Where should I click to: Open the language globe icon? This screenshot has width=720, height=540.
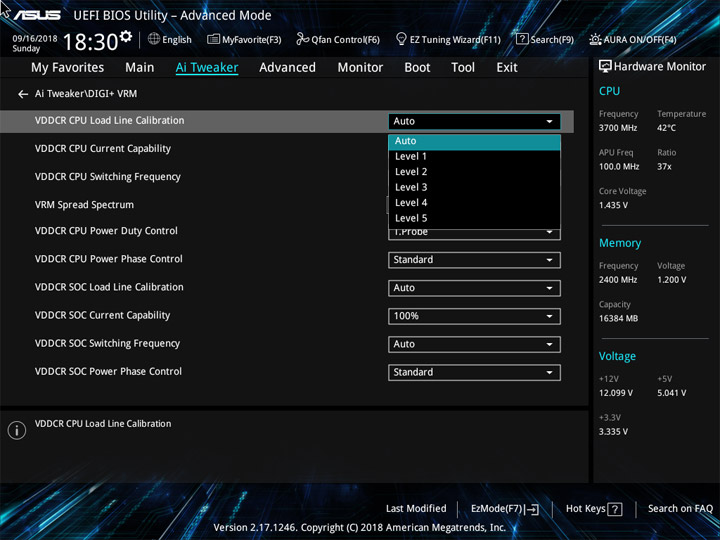(154, 39)
